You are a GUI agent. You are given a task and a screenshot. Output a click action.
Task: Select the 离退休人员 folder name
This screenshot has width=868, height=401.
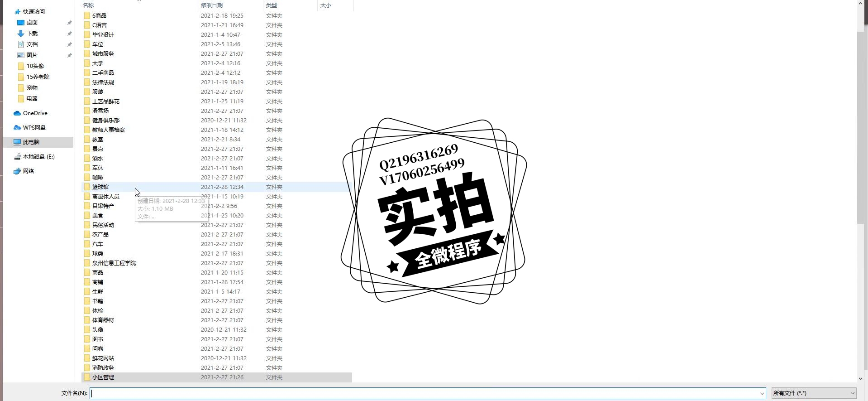coord(105,196)
